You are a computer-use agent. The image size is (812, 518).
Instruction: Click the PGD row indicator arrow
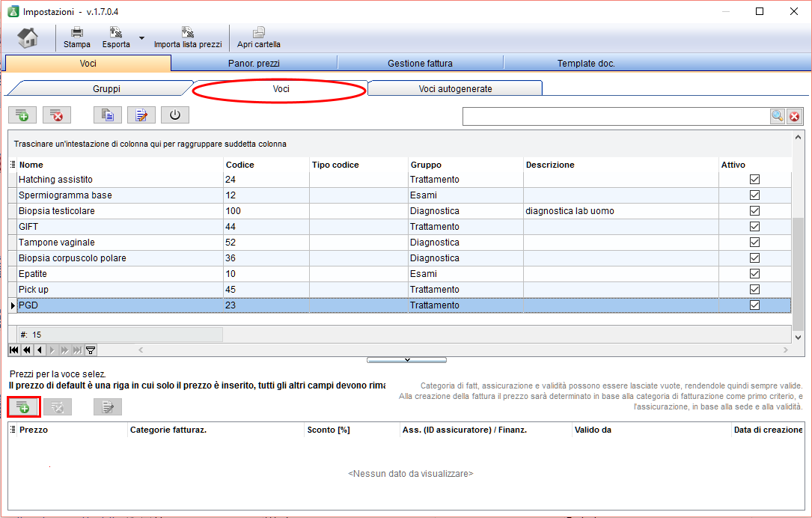(x=13, y=305)
